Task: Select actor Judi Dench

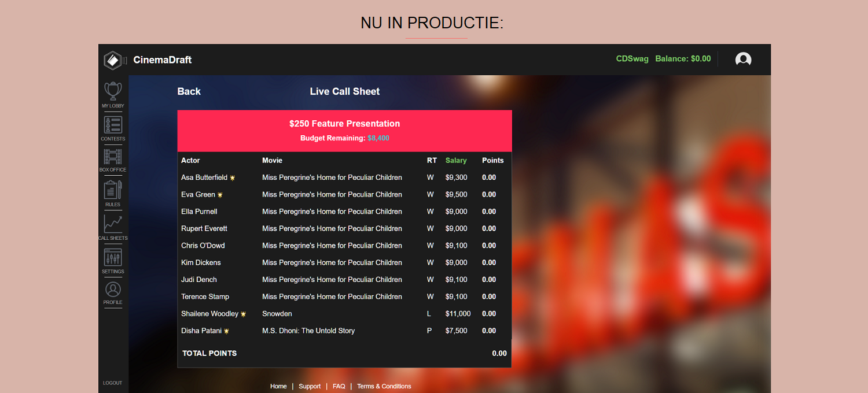Action: 199,280
